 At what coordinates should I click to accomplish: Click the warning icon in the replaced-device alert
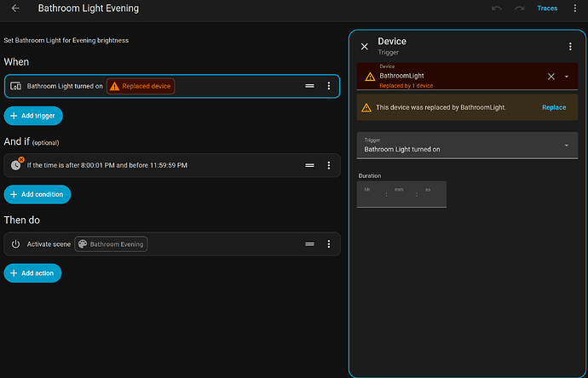coord(366,108)
